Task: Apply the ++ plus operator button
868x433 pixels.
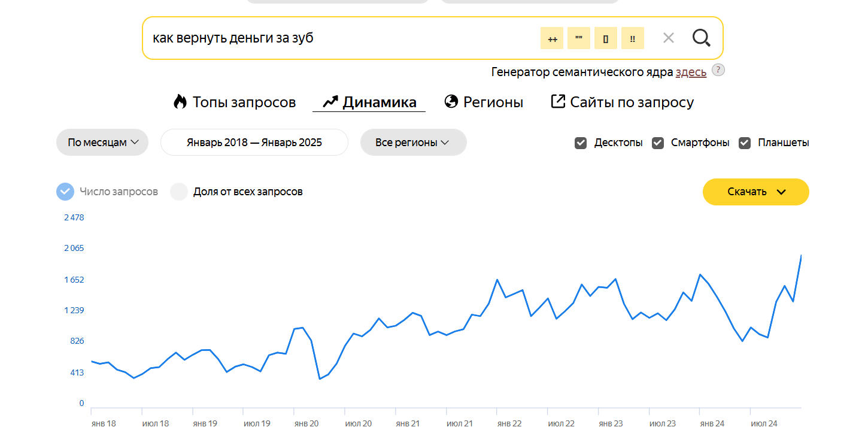Action: click(552, 38)
